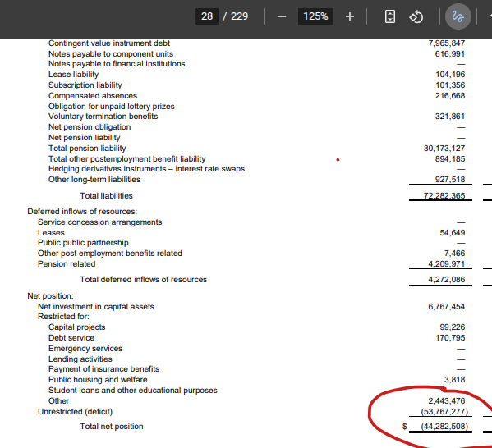Click the value 101,356
Screen dimensions: 492x448
[x=450, y=85]
